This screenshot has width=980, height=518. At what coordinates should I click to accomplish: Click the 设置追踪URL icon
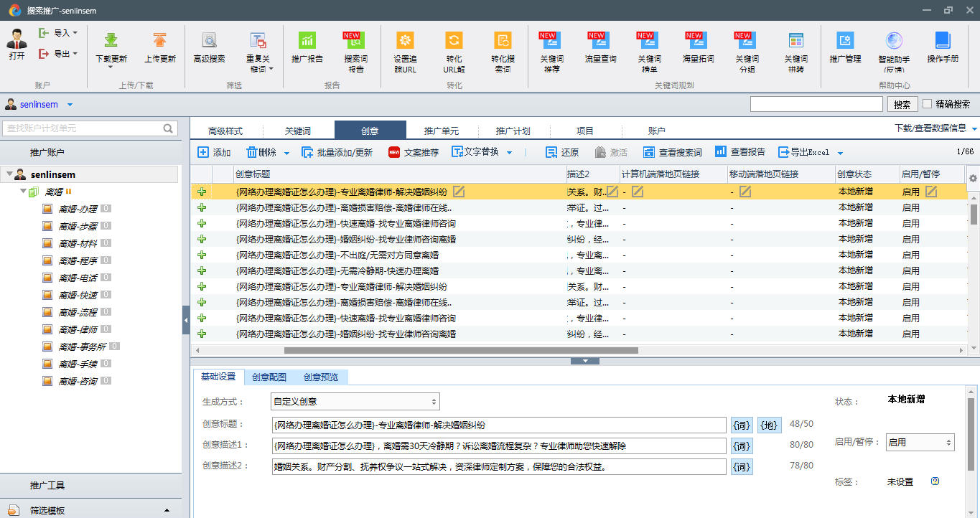[405, 41]
